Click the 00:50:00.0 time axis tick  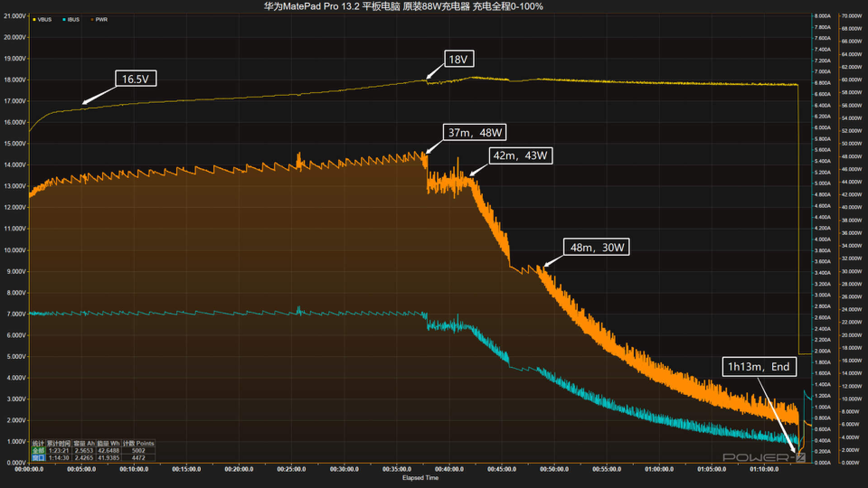coord(554,469)
